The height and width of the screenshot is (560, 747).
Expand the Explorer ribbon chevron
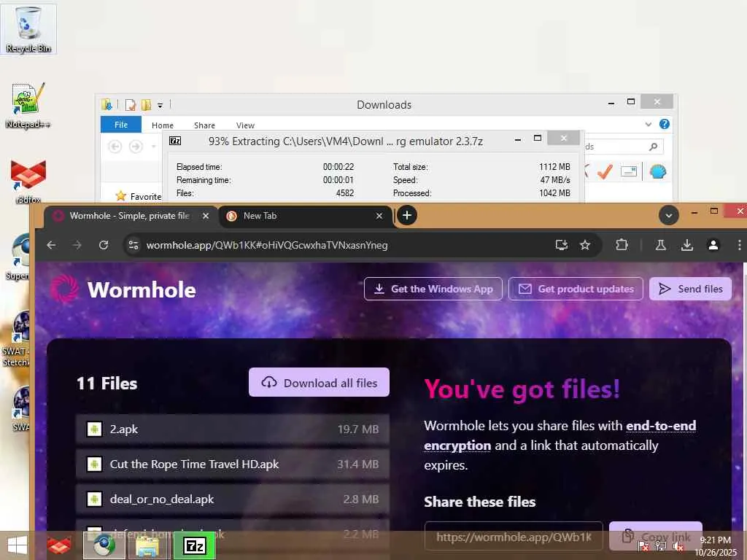point(649,124)
